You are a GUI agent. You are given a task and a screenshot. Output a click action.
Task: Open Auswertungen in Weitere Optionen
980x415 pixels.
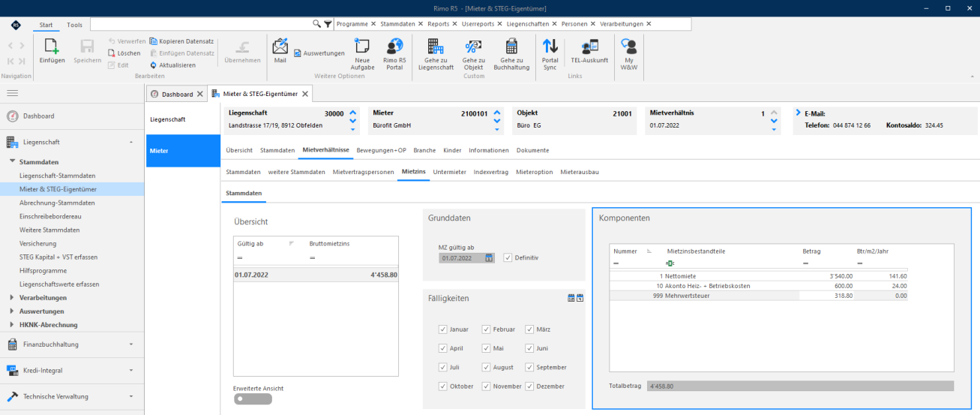coord(319,53)
